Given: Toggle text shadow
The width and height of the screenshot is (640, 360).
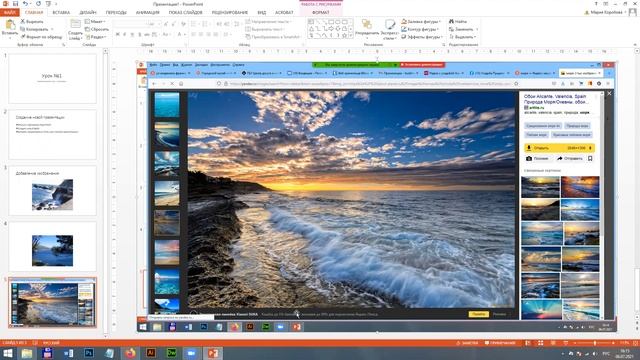Looking at the screenshot, I should pos(140,35).
